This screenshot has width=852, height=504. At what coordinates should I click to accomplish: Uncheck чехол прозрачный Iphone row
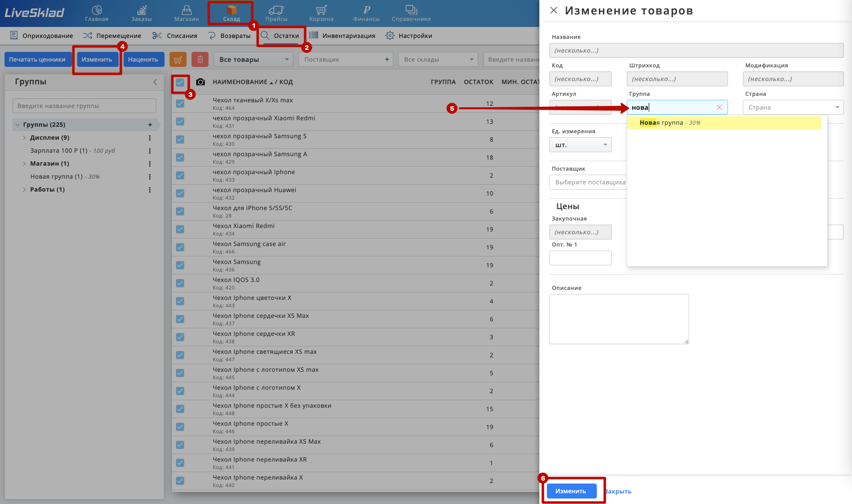(180, 176)
